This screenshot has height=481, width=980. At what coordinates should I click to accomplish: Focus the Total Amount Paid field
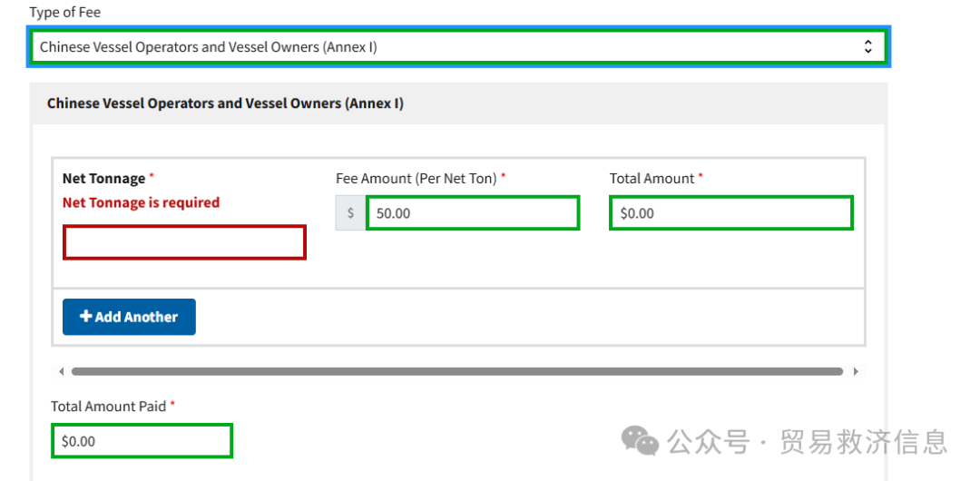click(x=142, y=441)
